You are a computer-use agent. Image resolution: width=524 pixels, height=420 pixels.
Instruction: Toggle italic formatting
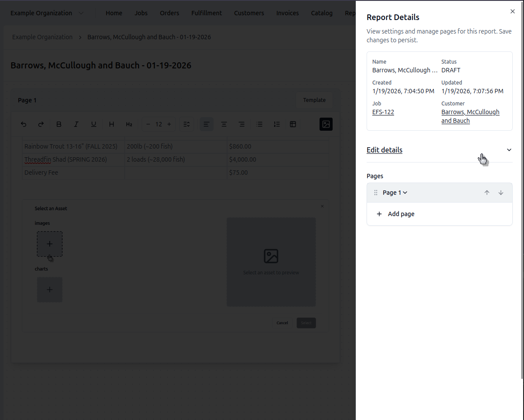point(76,124)
